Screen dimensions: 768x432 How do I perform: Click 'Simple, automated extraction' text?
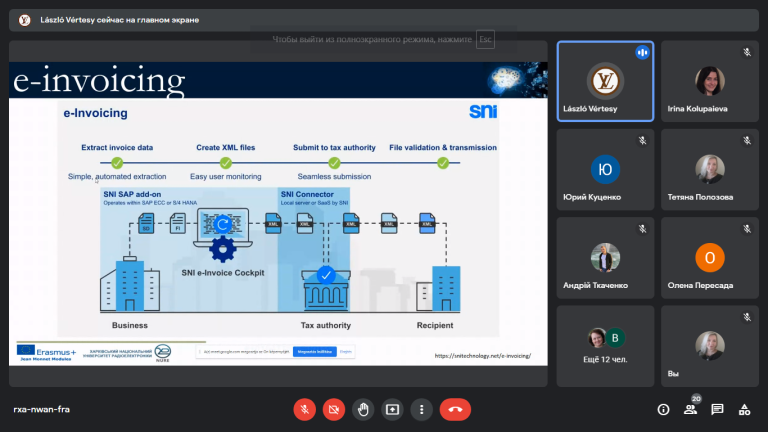pyautogui.click(x=117, y=176)
